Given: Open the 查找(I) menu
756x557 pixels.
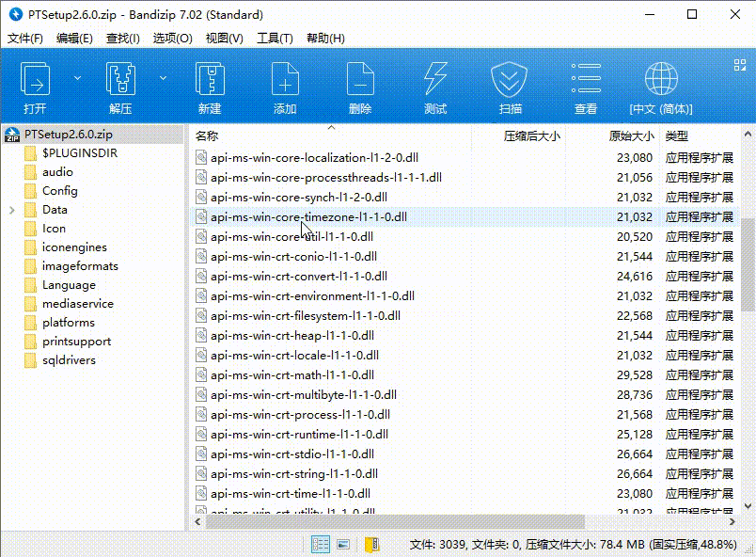Looking at the screenshot, I should [123, 38].
